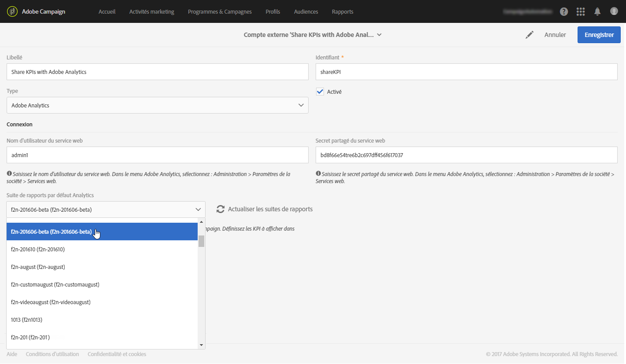Click the Adobe Campaign logo icon
This screenshot has height=364, width=626.
tap(12, 11)
